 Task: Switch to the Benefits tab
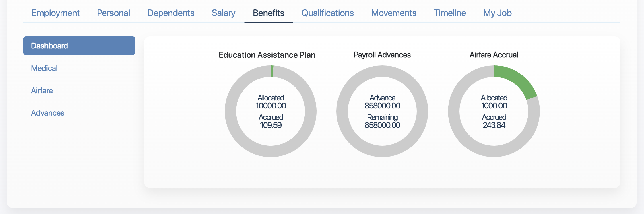click(x=268, y=13)
